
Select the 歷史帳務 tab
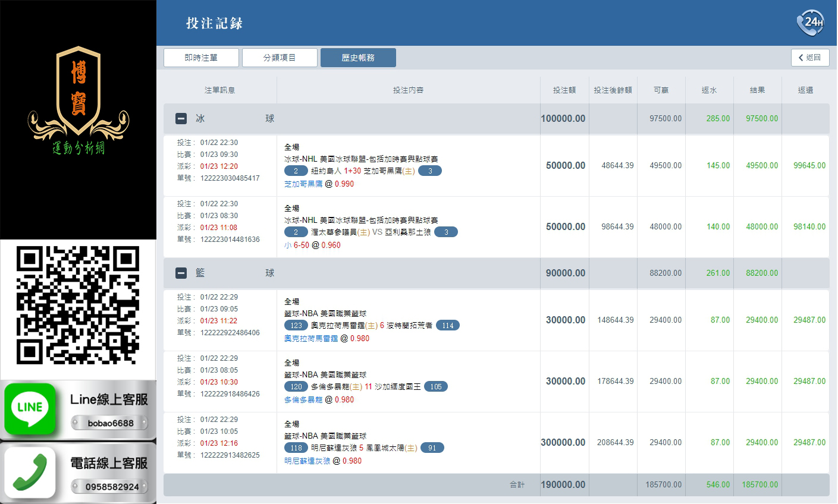pos(358,58)
